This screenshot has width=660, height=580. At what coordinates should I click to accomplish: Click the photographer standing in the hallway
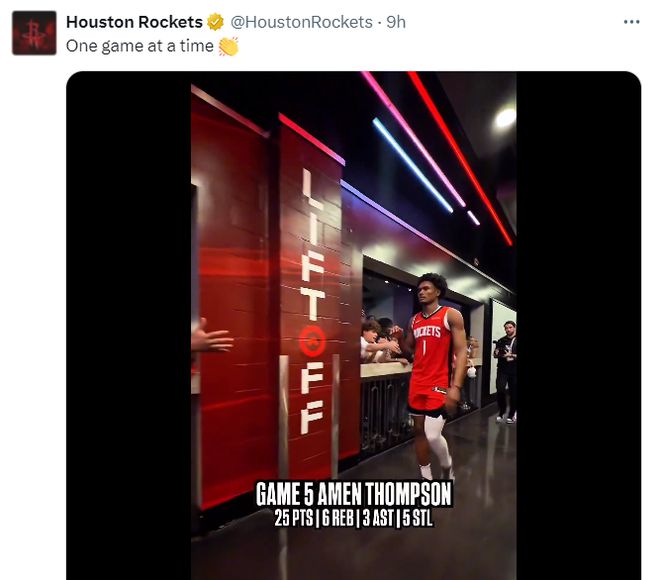506,372
